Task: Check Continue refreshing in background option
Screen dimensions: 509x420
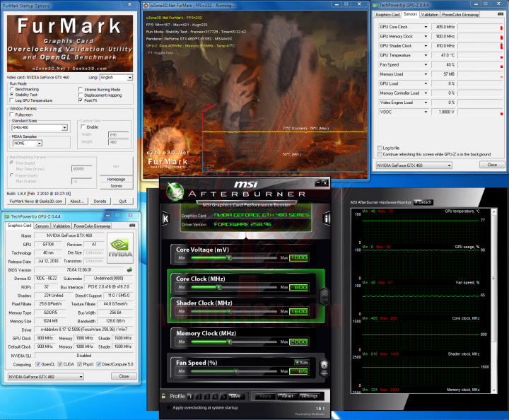Action: [x=379, y=154]
